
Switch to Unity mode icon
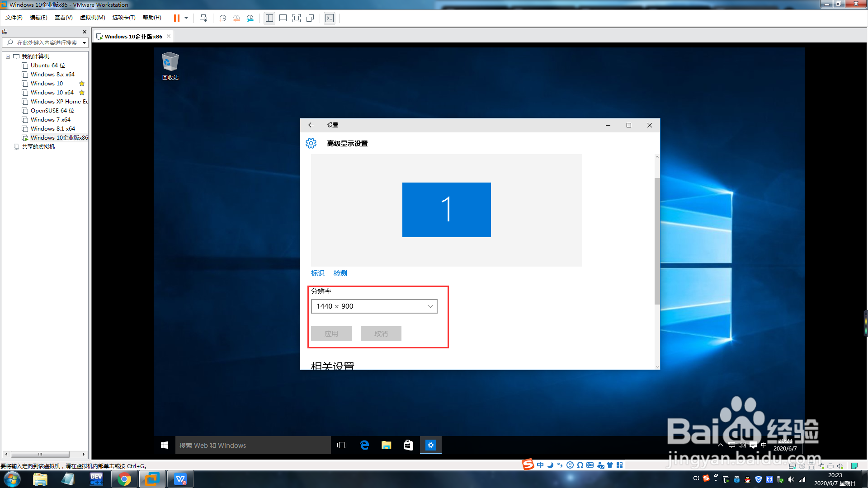[x=310, y=18]
